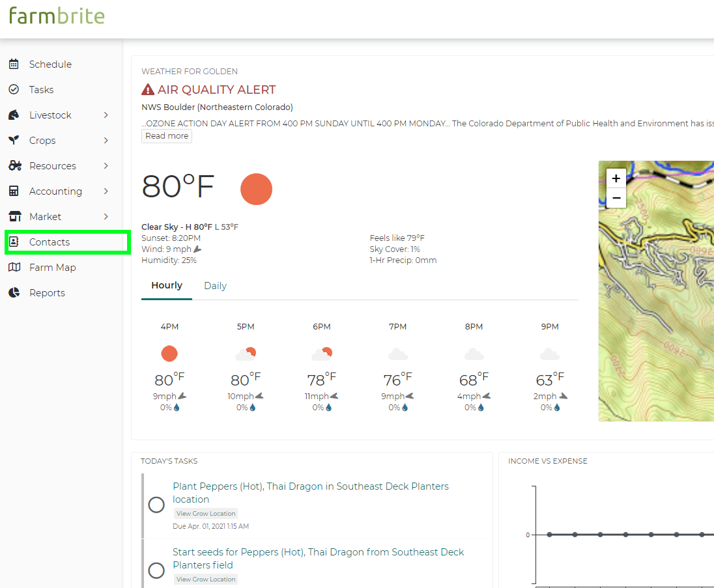The image size is (714, 588).
Task: Click the Farm Map icon
Action: click(14, 267)
